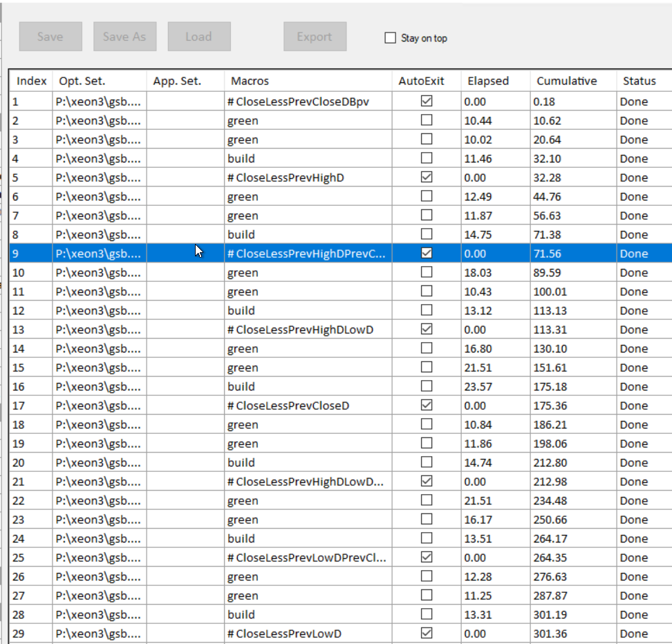The width and height of the screenshot is (672, 644).
Task: Click the App. Set. column header
Action: pyautogui.click(x=177, y=81)
